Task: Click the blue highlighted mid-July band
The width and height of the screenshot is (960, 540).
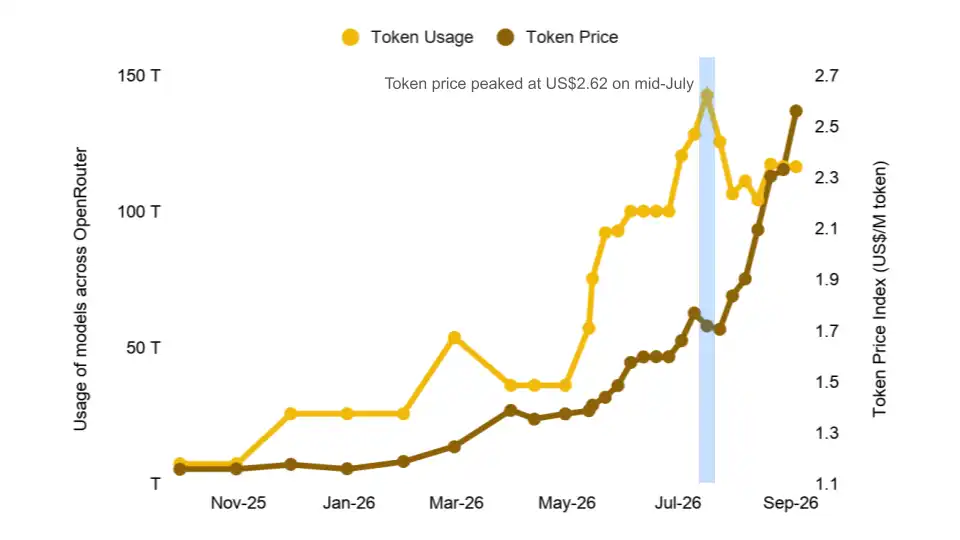Action: click(707, 269)
